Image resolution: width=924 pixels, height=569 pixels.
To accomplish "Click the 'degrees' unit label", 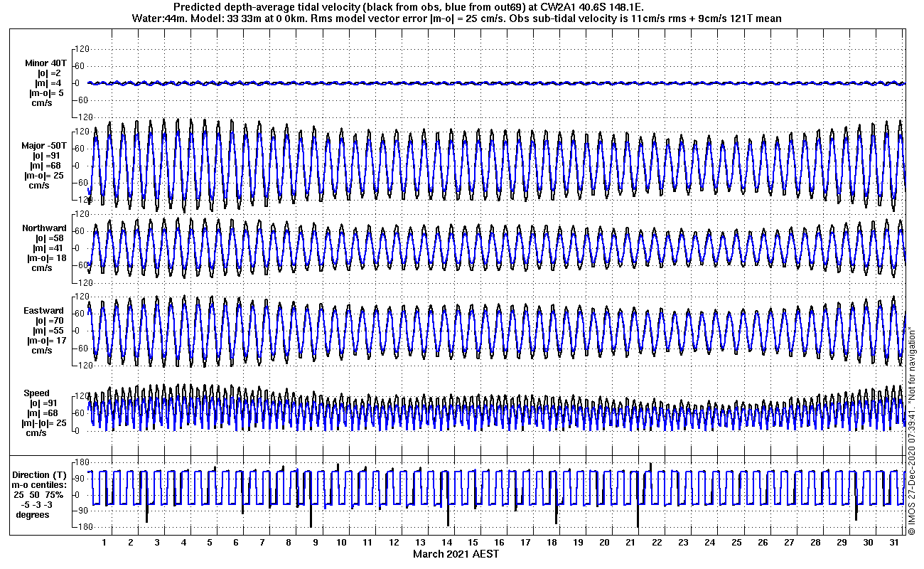I will coord(33,515).
